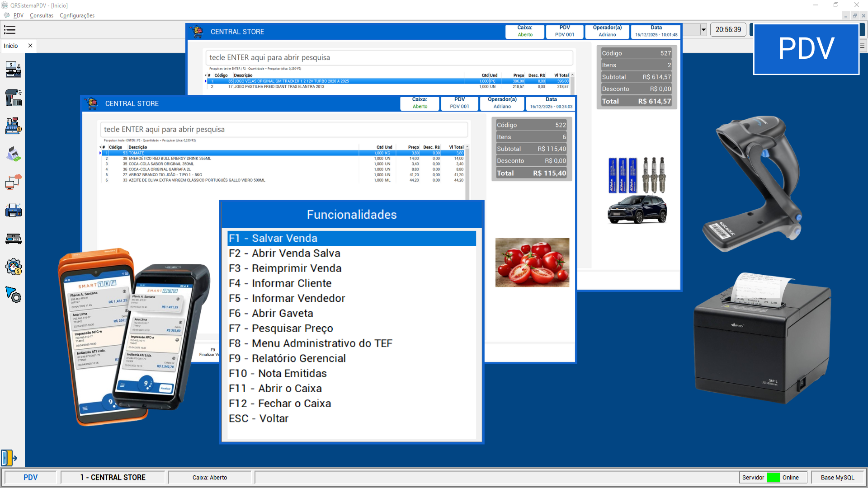Toggle the green Servidor Online indicator
The image size is (868, 488).
[774, 477]
